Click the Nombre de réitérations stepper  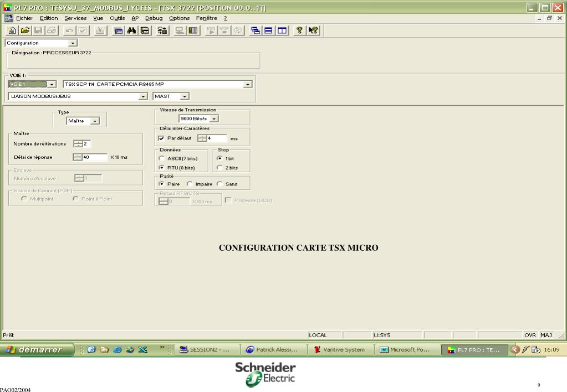[78, 144]
